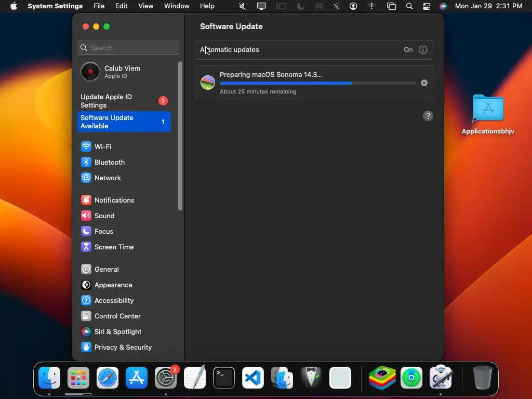532x399 pixels.
Task: Click the Siri menu bar icon
Action: 443,6
